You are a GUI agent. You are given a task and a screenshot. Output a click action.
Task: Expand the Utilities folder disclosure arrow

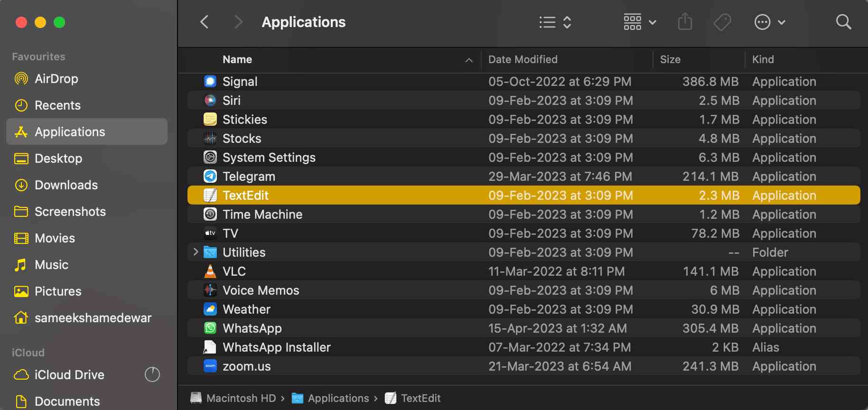click(x=196, y=252)
